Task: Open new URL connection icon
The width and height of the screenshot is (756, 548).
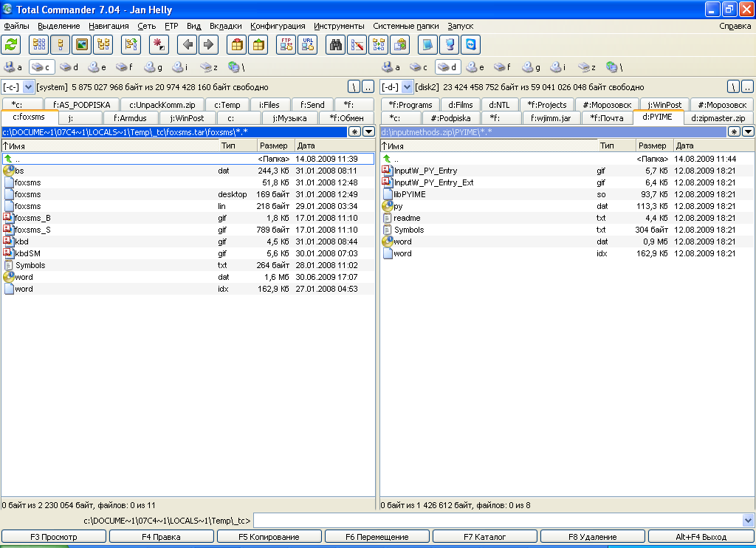Action: pos(308,45)
